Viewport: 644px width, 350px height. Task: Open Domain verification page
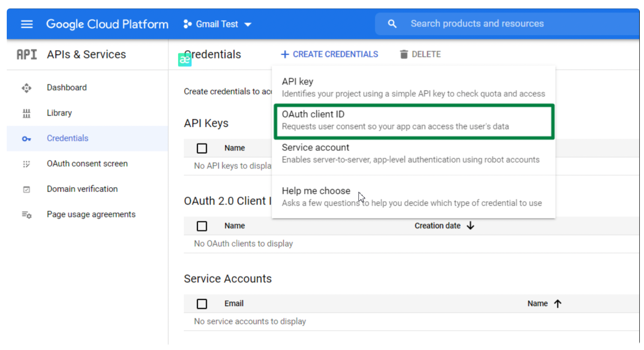87,189
